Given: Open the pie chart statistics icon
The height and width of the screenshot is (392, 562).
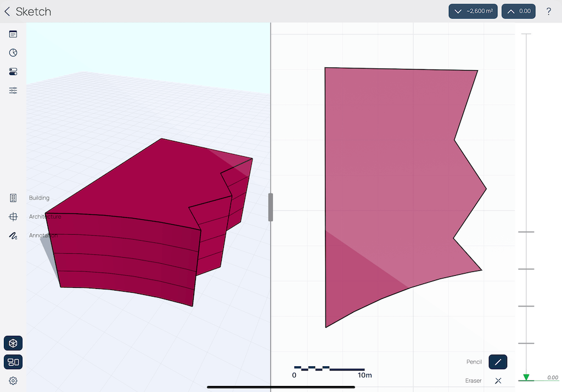Looking at the screenshot, I should pos(13,53).
